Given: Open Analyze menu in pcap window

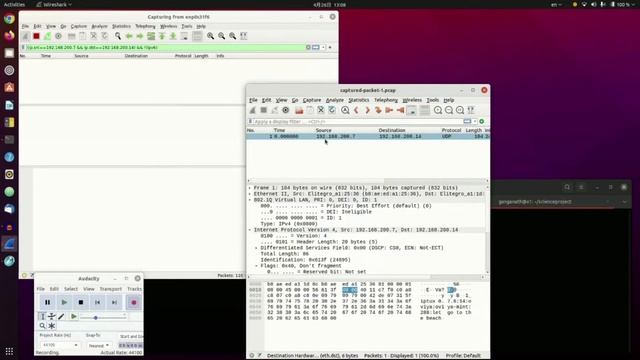Looking at the screenshot, I should [335, 100].
